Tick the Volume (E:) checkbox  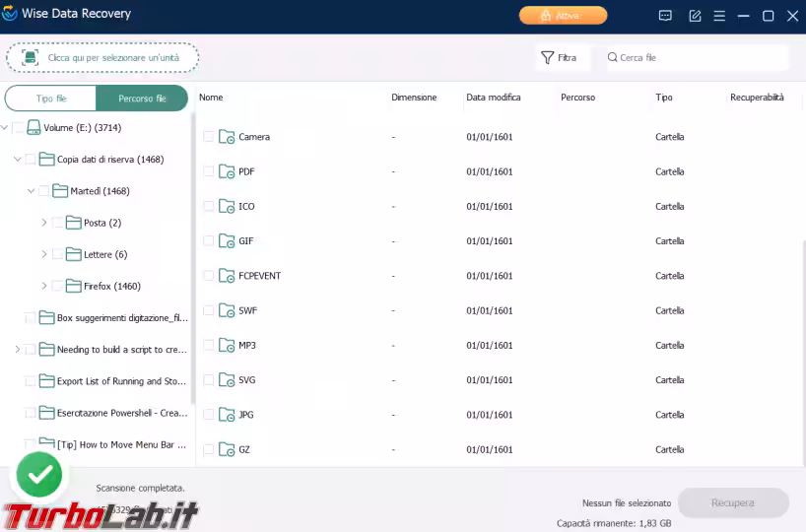coord(18,127)
